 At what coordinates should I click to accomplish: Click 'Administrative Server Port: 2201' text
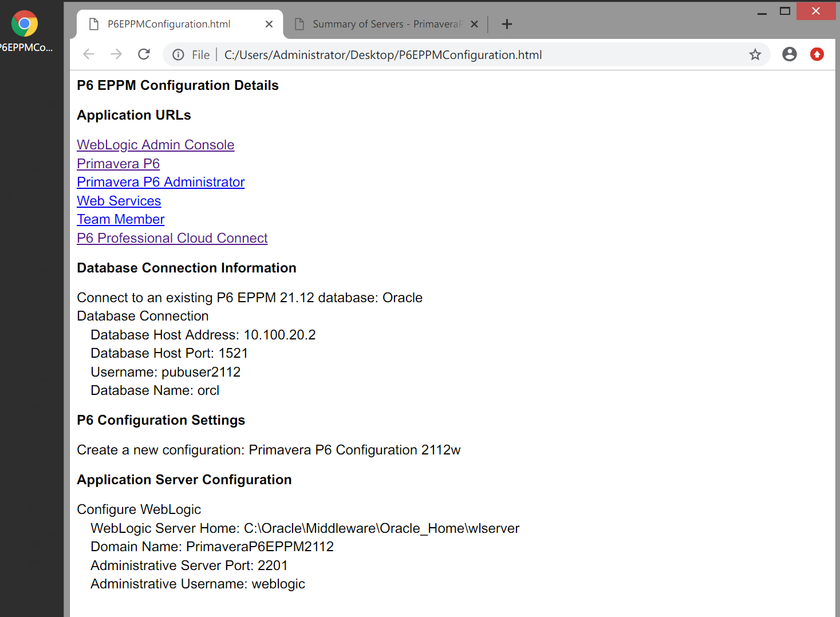tap(190, 565)
